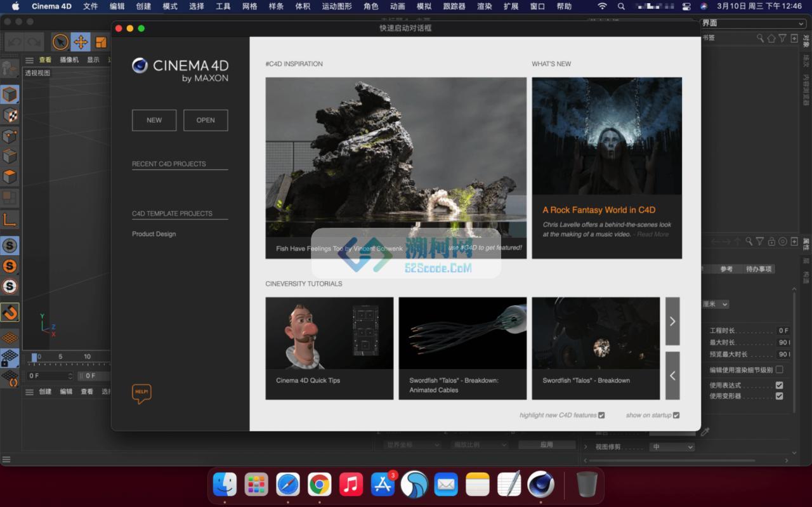Open Object Manager search magnifier

click(760, 38)
